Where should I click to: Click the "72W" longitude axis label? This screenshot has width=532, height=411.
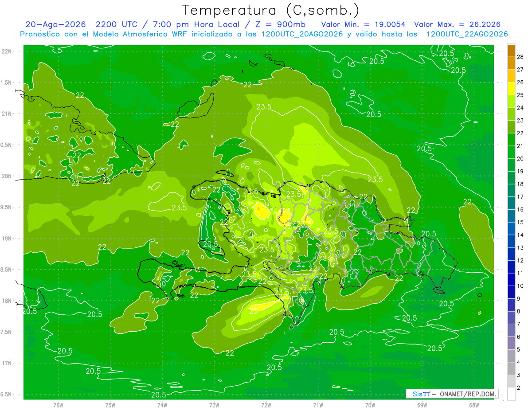click(x=266, y=405)
